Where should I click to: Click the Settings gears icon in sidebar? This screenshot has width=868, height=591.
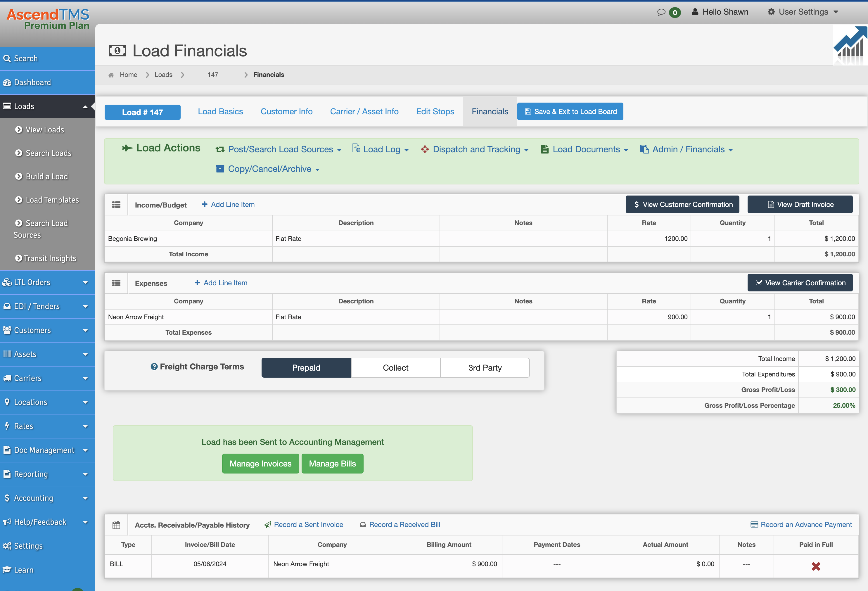click(7, 546)
